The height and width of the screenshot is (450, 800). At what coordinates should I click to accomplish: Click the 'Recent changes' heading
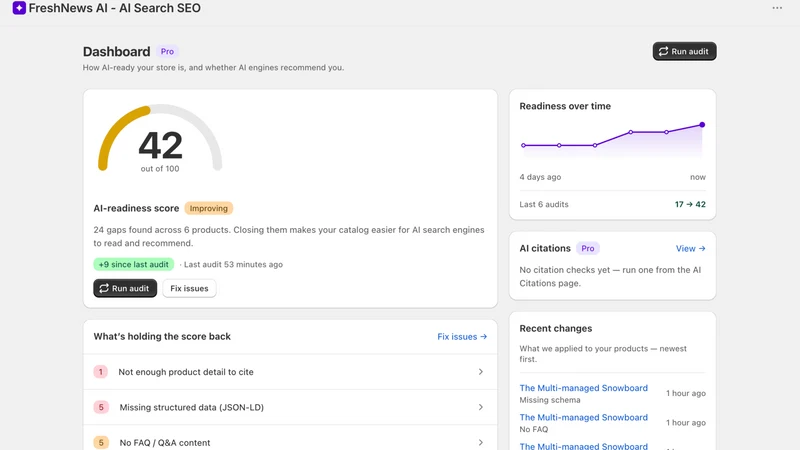556,329
